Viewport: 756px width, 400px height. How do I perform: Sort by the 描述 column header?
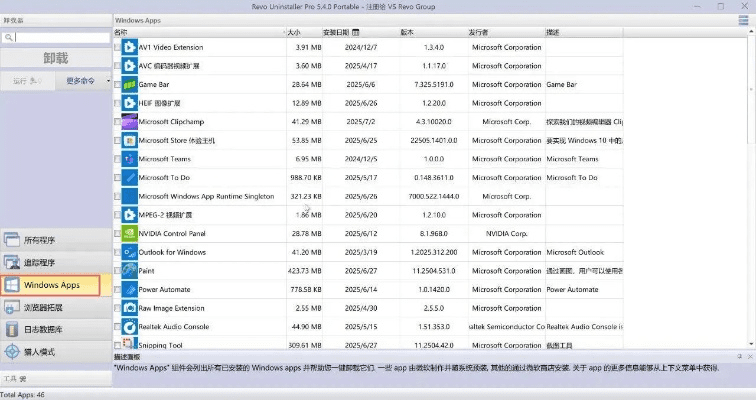click(x=584, y=32)
